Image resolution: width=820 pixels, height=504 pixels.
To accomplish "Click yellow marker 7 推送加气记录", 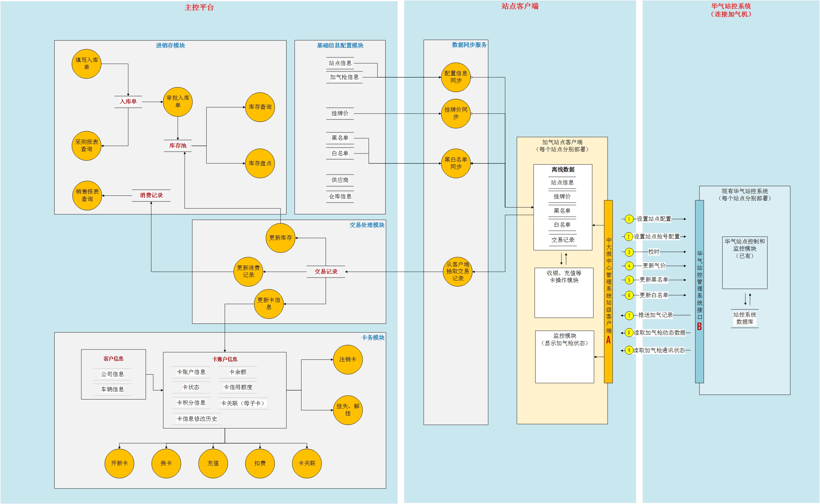I will coord(629,315).
